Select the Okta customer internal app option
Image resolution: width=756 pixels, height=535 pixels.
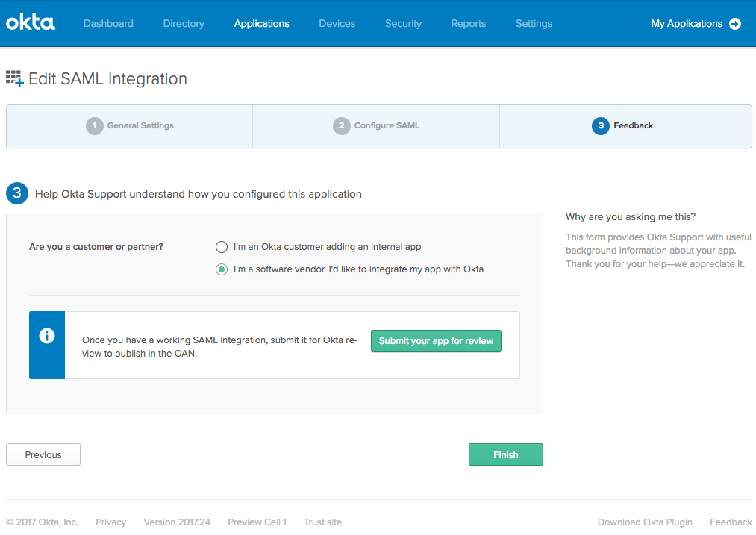click(222, 247)
